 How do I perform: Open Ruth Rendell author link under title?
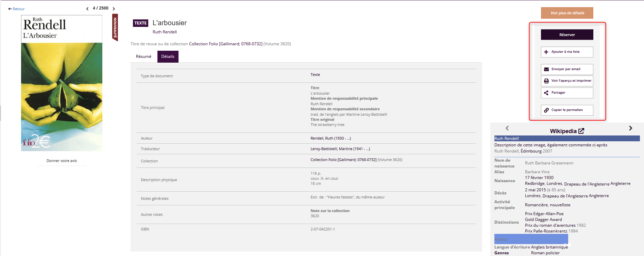165,32
